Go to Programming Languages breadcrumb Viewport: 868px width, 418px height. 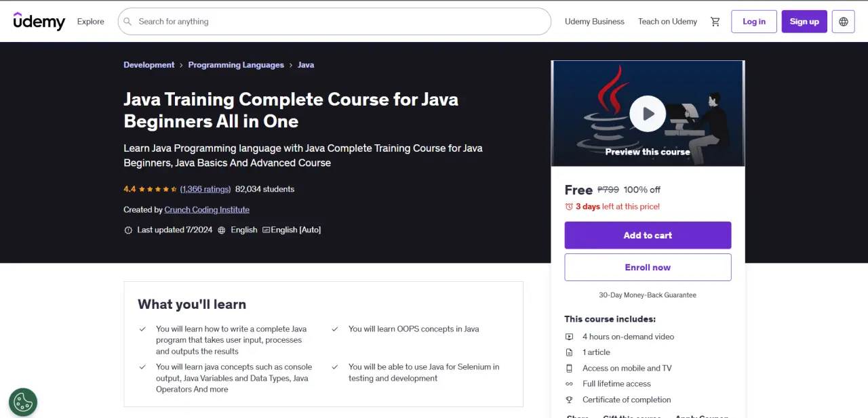236,65
